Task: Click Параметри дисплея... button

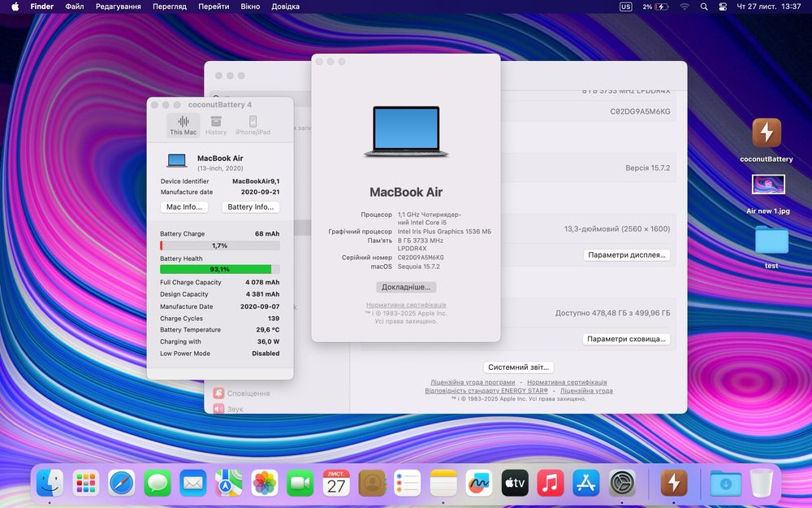Action: pos(627,255)
